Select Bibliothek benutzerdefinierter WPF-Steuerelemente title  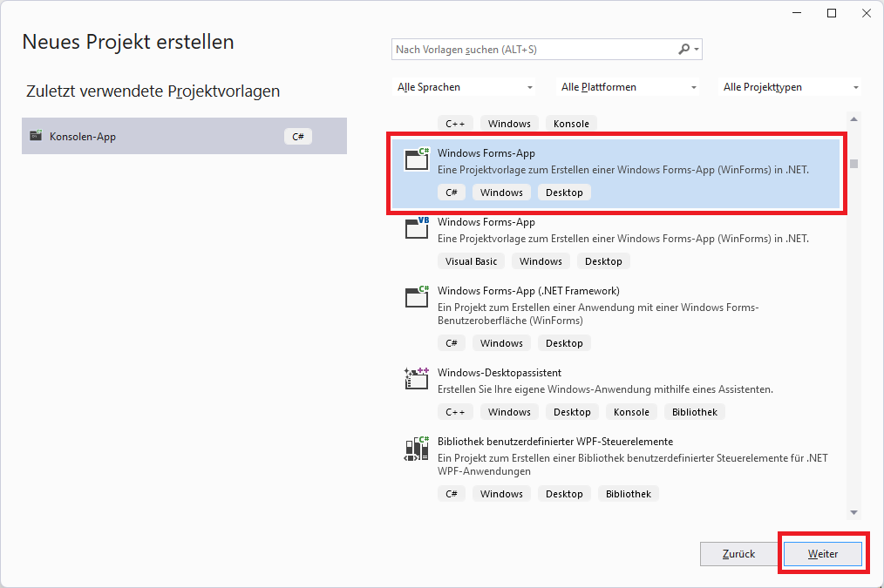pyautogui.click(x=554, y=442)
